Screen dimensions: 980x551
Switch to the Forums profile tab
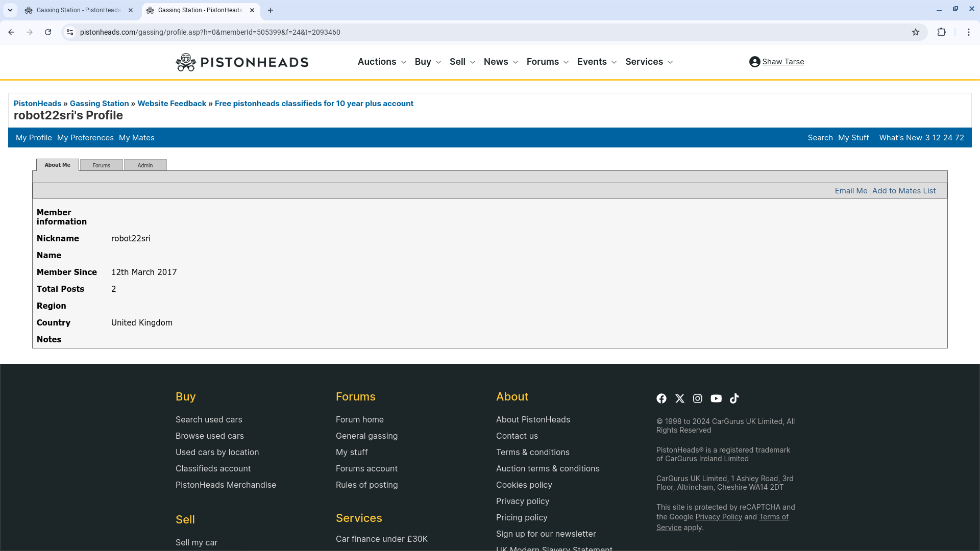(x=101, y=165)
